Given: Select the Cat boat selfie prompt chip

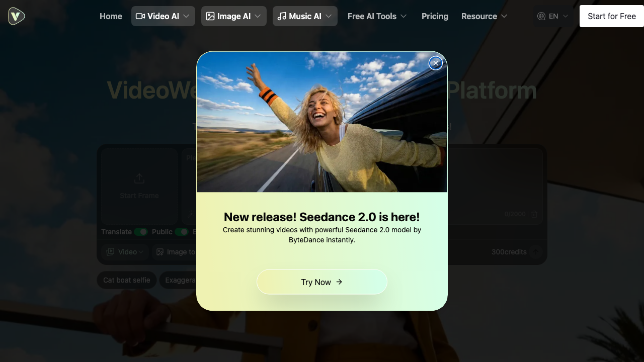Looking at the screenshot, I should (x=127, y=280).
